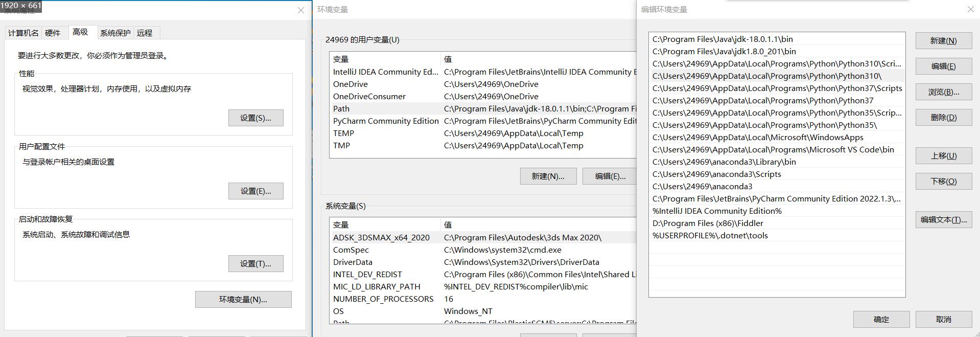Open 设置(T) for 启动和故障恢复
Image resolution: width=980 pixels, height=337 pixels.
255,264
